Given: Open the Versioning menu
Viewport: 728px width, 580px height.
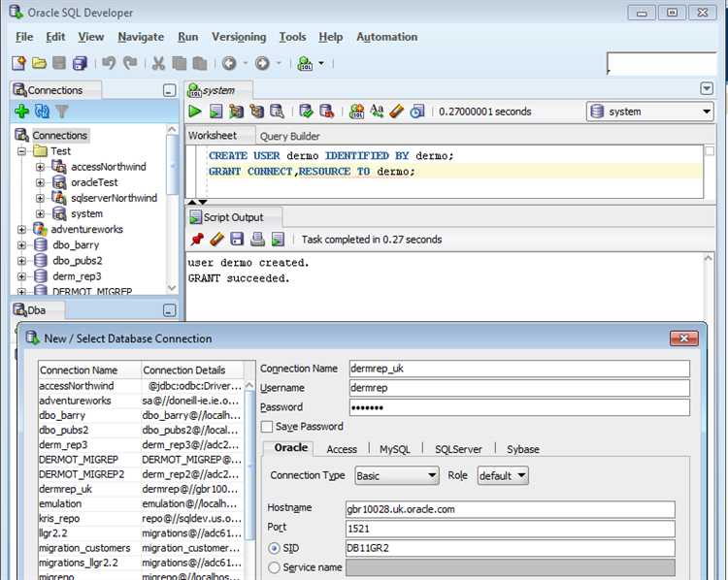Looking at the screenshot, I should [239, 37].
